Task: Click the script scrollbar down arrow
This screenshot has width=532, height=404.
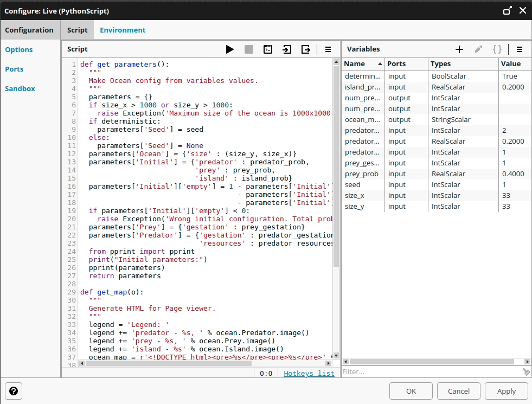Action: tap(336, 356)
